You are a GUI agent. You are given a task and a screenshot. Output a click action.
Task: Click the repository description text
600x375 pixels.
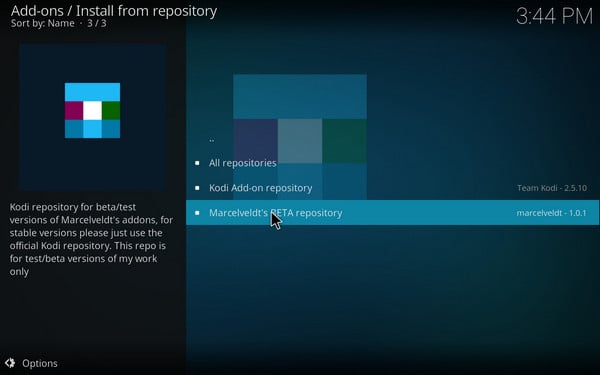(91, 239)
